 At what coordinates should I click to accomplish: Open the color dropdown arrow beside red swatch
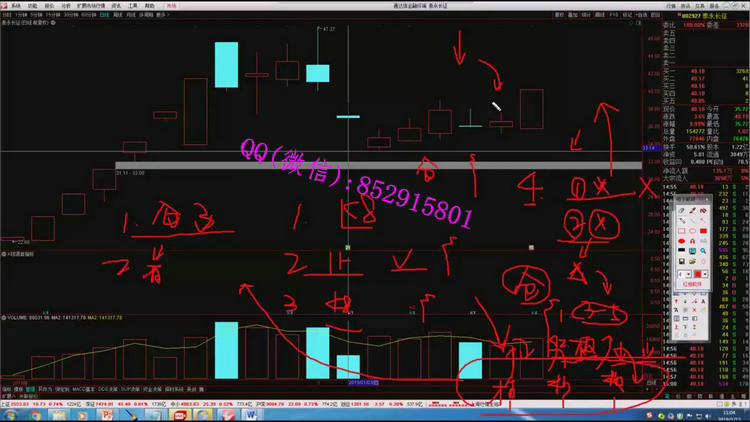pos(706,273)
